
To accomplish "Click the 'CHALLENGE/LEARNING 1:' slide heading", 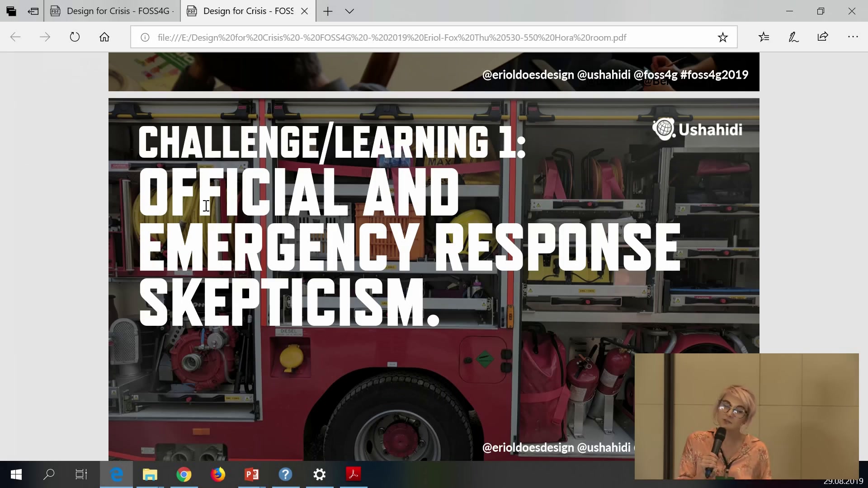I will click(332, 142).
